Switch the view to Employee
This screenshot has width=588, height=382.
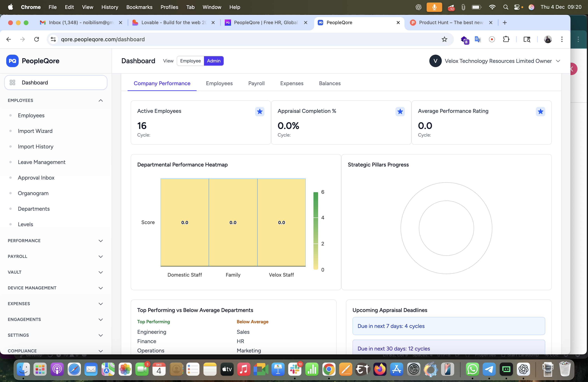click(x=190, y=61)
